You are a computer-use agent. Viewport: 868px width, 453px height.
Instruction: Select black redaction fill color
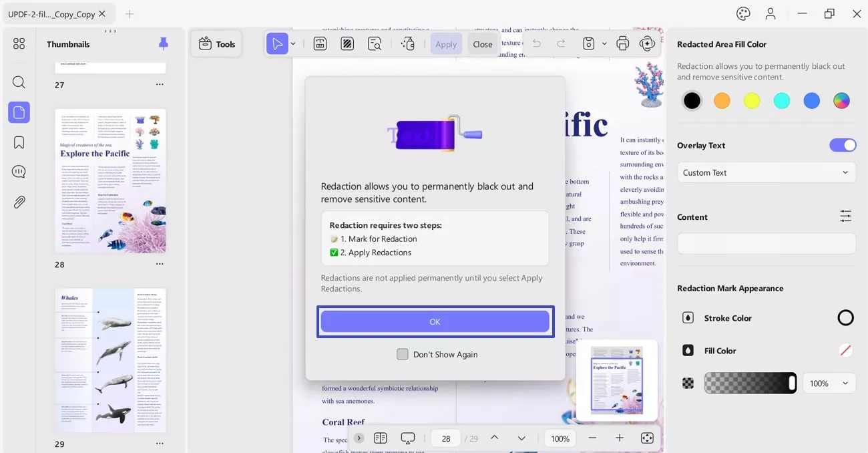click(x=692, y=100)
